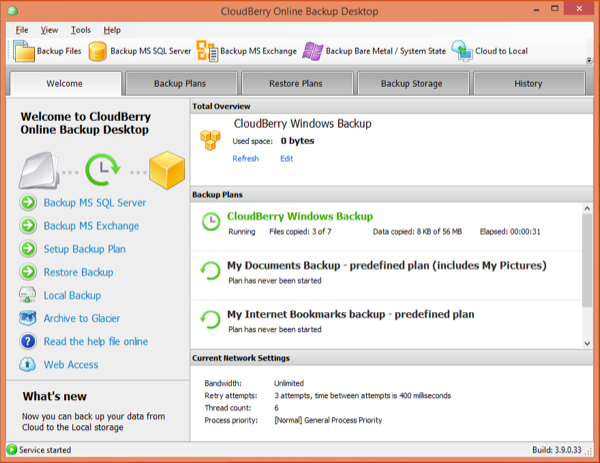Open the Backup MS Exchange link in sidebar

click(91, 226)
